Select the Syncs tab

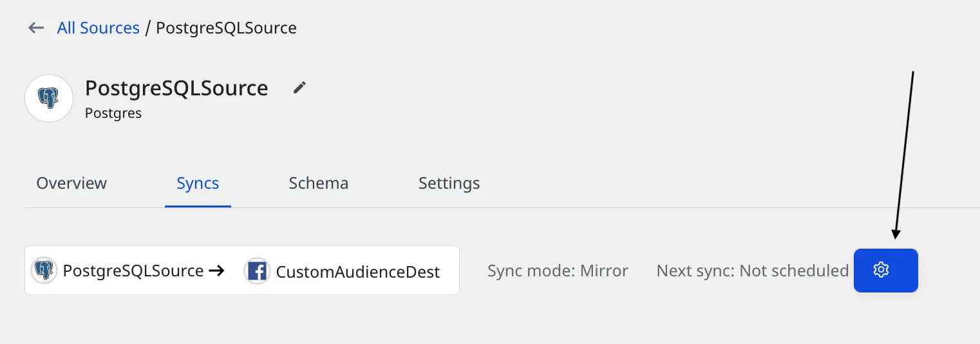click(198, 184)
